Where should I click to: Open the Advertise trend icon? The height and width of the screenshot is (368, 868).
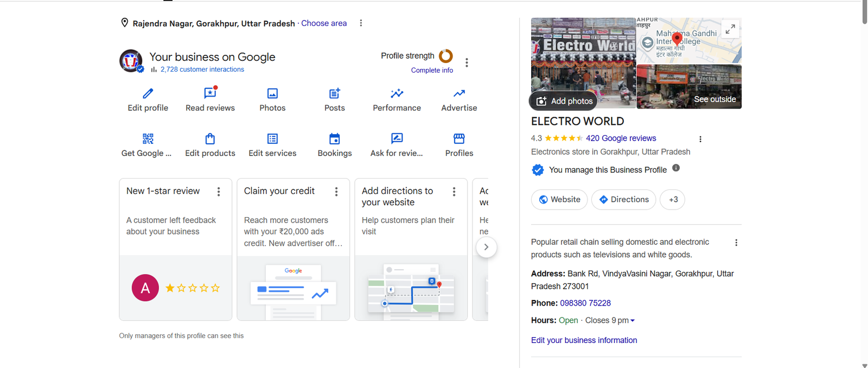pyautogui.click(x=459, y=93)
